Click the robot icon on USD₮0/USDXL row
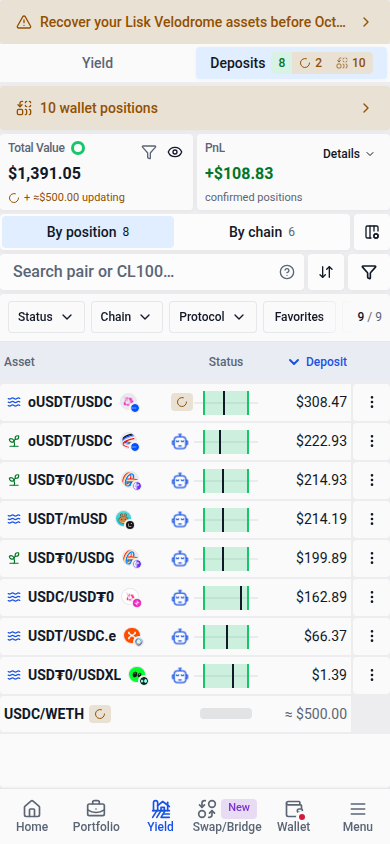This screenshot has width=390, height=844. pyautogui.click(x=180, y=676)
